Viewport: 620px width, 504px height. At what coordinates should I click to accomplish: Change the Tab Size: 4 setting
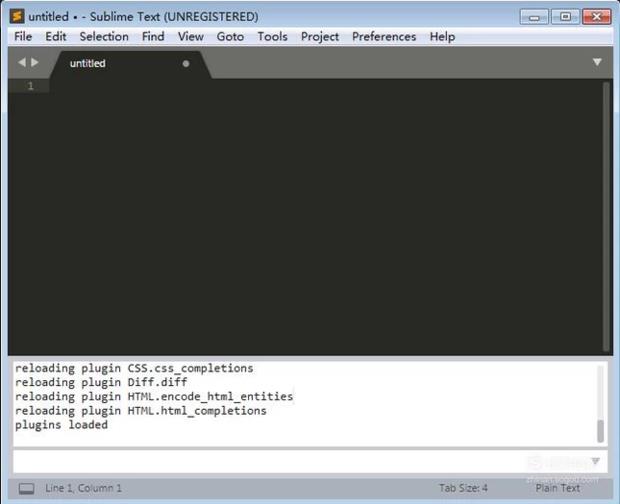[463, 489]
